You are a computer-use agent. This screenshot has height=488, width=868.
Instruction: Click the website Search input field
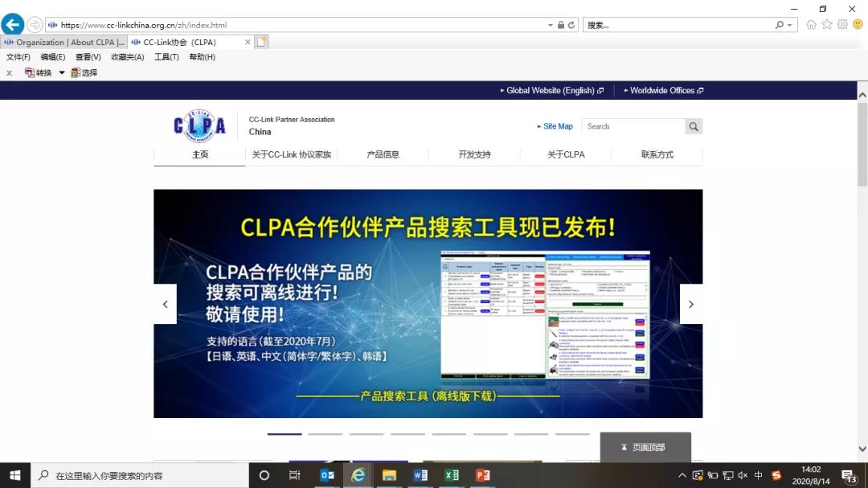pyautogui.click(x=634, y=126)
